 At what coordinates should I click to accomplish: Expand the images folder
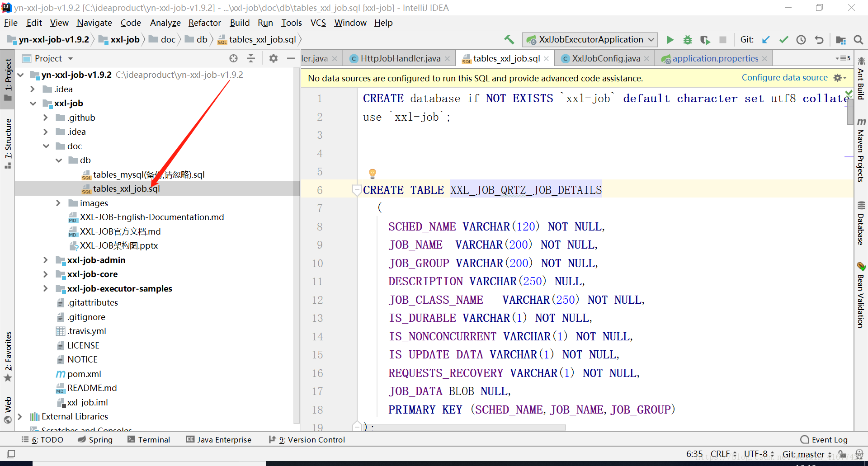(x=58, y=203)
